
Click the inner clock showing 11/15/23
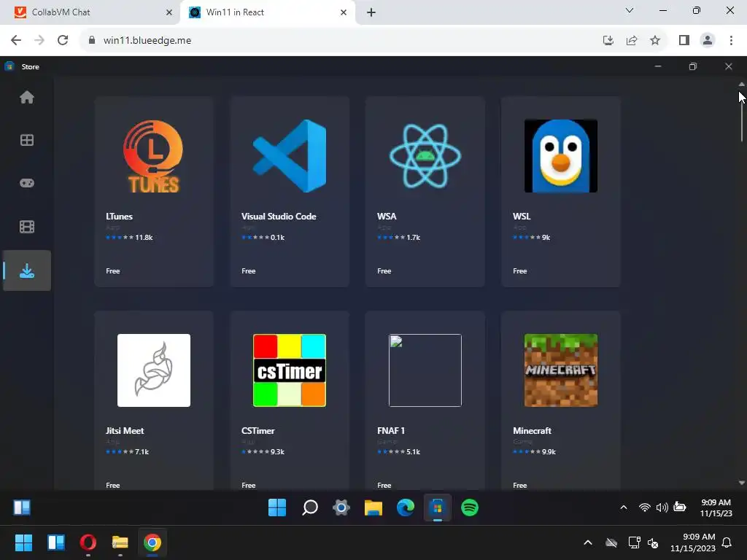[x=716, y=507]
